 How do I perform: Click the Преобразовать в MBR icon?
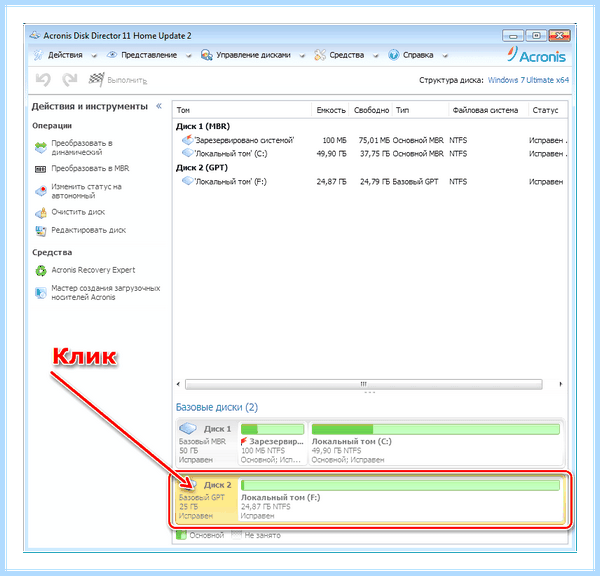pos(41,169)
